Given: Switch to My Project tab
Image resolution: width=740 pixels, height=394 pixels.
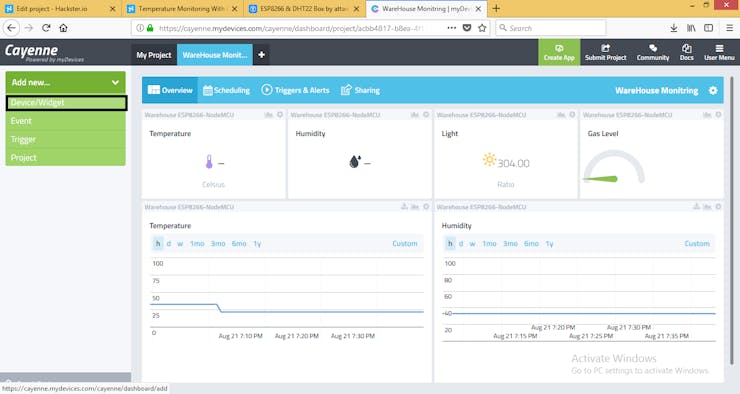Looking at the screenshot, I should [x=153, y=55].
